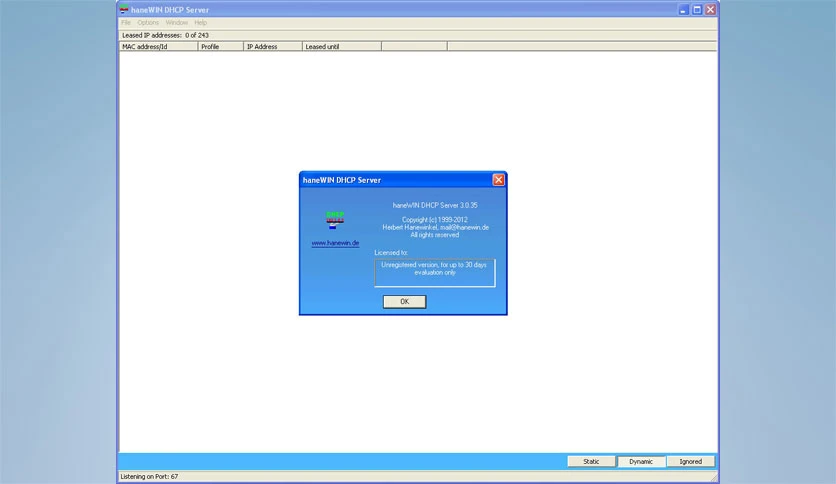Viewport: 836px width, 484px height.
Task: Open the Help menu
Action: (200, 22)
